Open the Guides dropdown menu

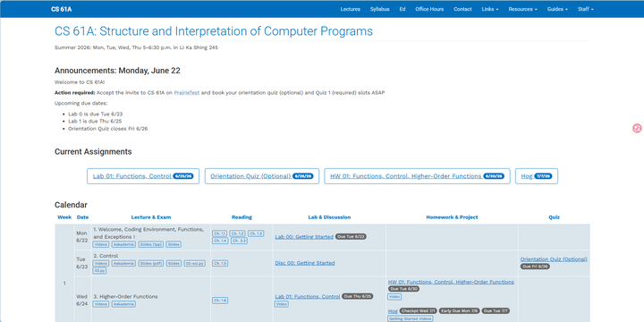[x=557, y=9]
